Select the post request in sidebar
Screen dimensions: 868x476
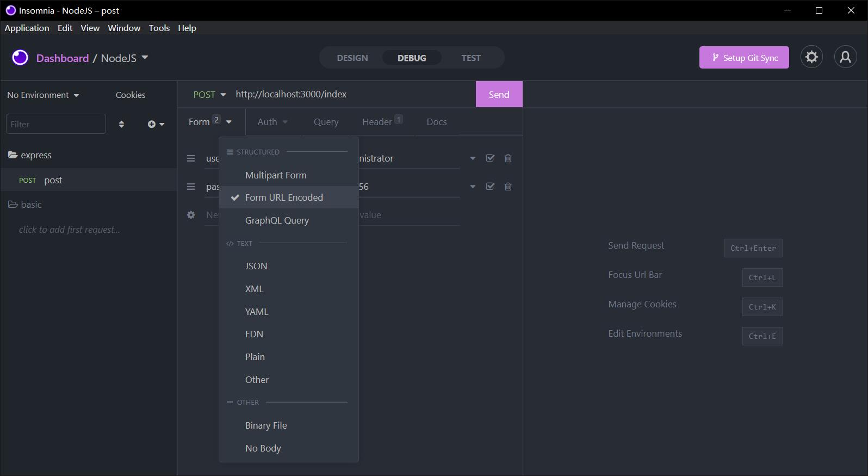[x=88, y=180]
